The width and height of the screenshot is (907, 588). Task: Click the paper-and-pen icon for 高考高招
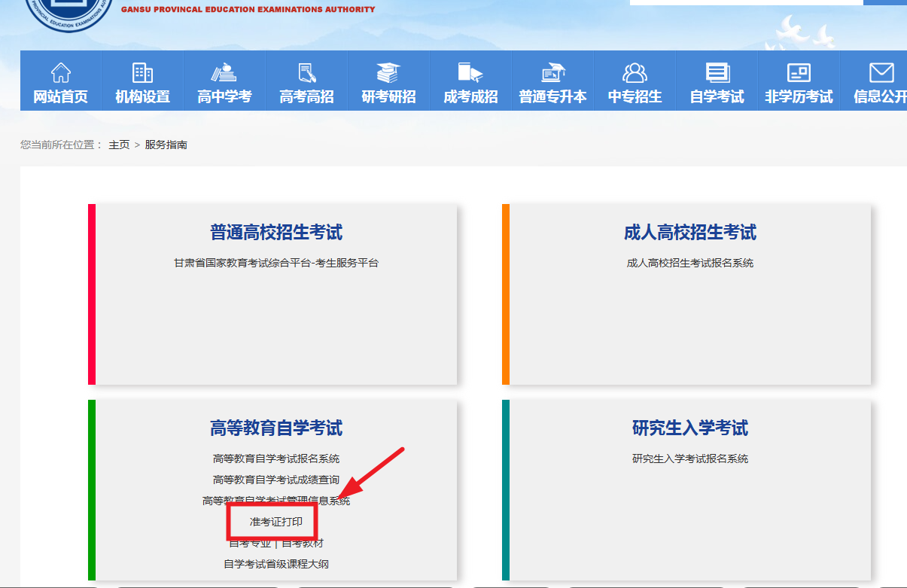(306, 72)
